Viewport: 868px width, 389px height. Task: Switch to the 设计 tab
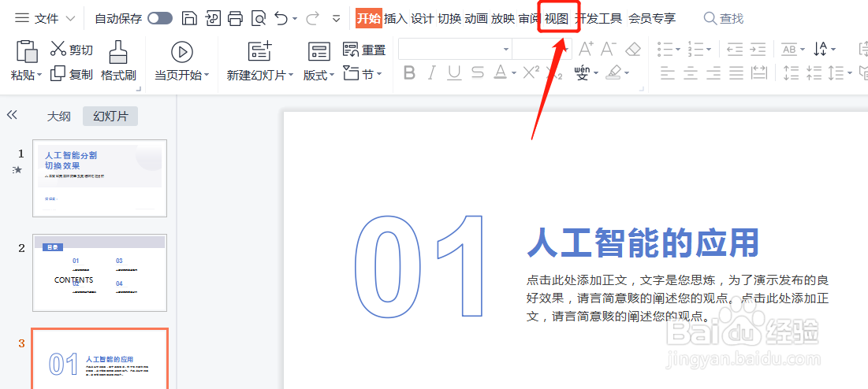[x=423, y=19]
